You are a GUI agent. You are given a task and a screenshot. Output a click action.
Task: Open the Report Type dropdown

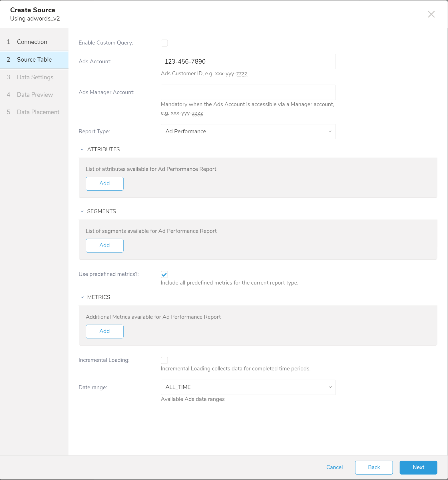[x=248, y=132]
